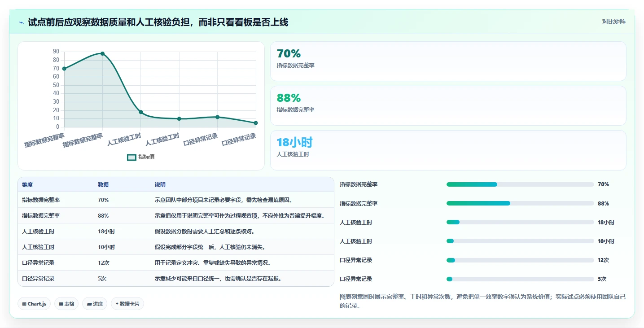644x328 pixels.
Task: Click the 18小时 cell in the table
Action: point(106,232)
